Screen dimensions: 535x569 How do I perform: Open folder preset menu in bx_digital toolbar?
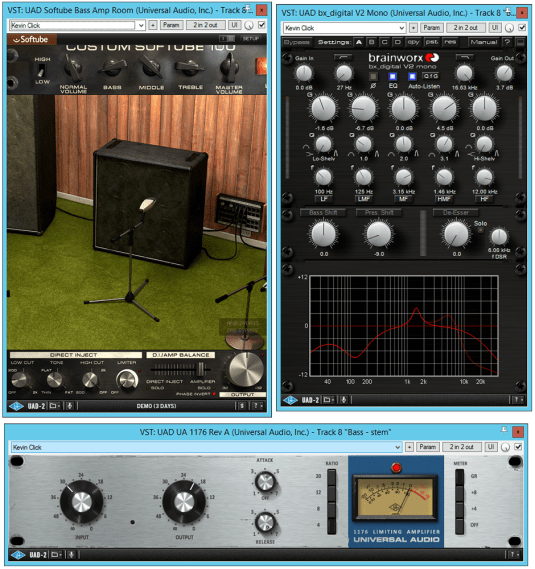pyautogui.click(x=329, y=400)
